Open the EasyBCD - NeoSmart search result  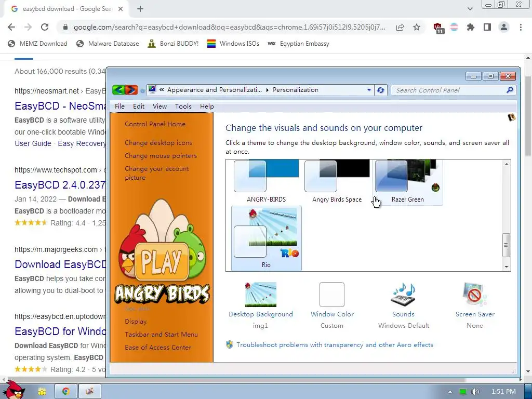click(x=60, y=106)
